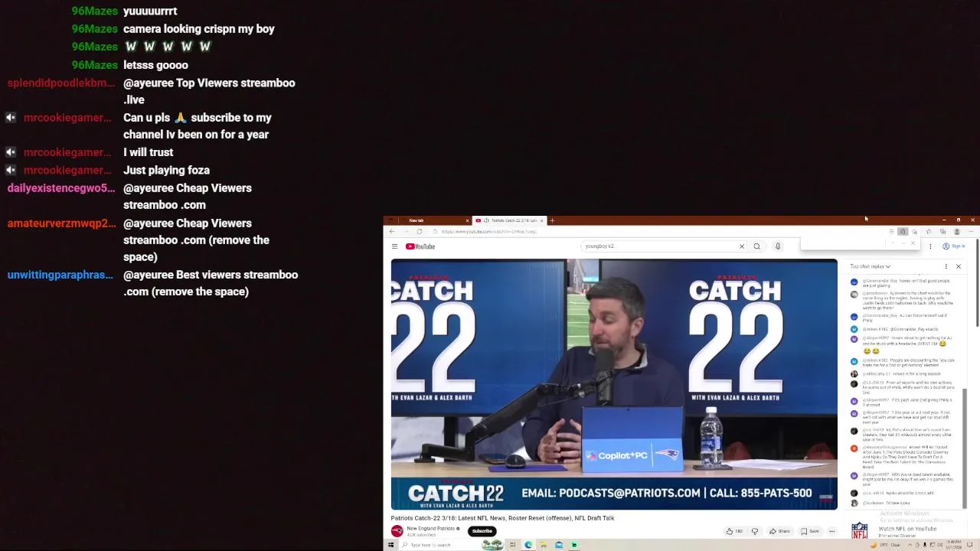Toggle mute icon beside 'Just playing foza' message
The height and width of the screenshot is (551, 980).
11,170
